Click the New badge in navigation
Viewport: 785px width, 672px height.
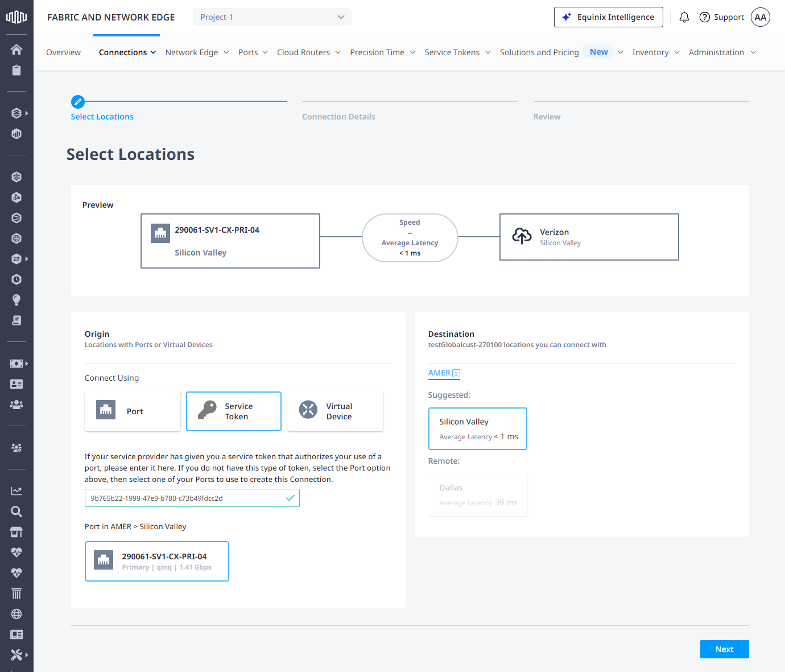(599, 52)
